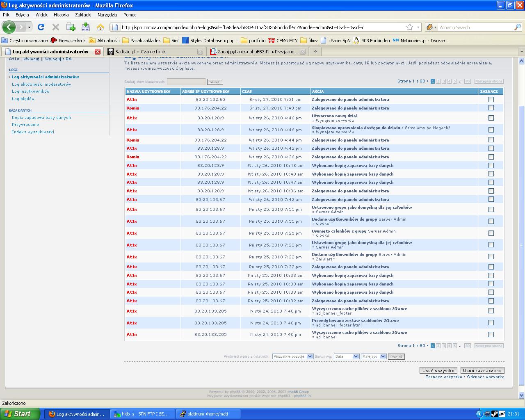
Task: Open the Downloads toolbar icon
Action: tap(85, 27)
